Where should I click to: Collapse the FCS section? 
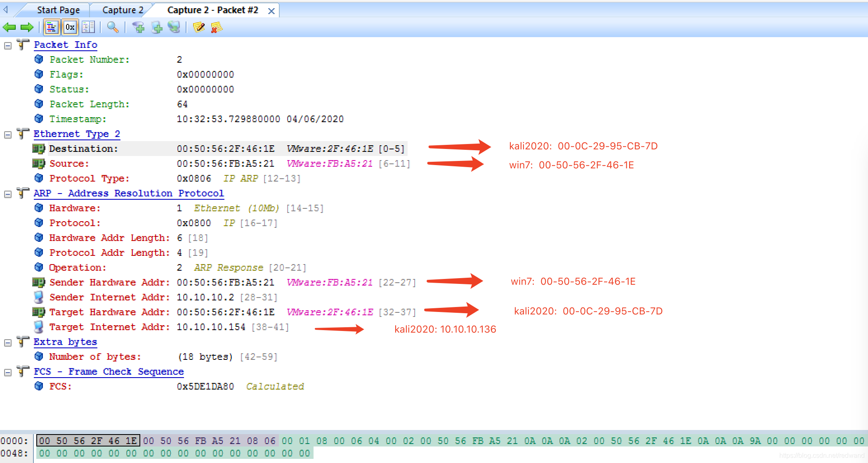pyautogui.click(x=7, y=373)
